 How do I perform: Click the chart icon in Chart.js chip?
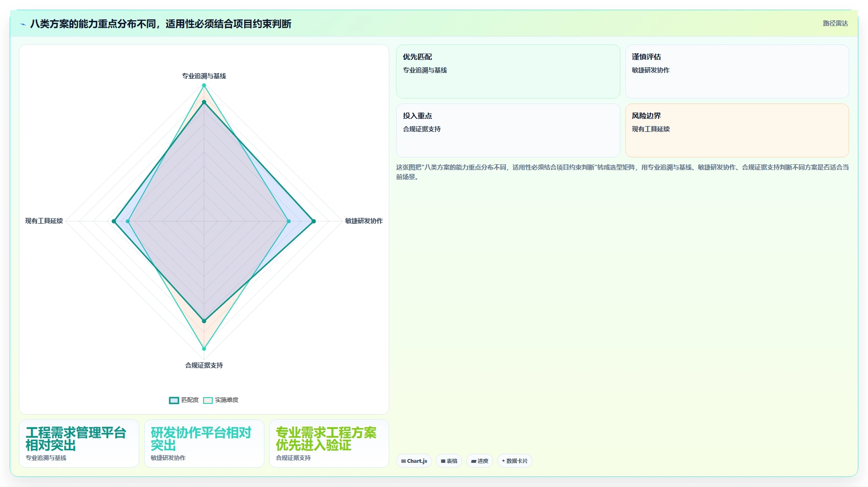tap(403, 461)
